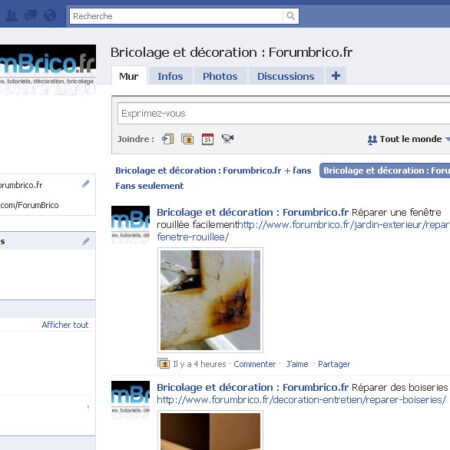450x450 pixels.
Task: Add a new tab with plus button
Action: tap(336, 76)
